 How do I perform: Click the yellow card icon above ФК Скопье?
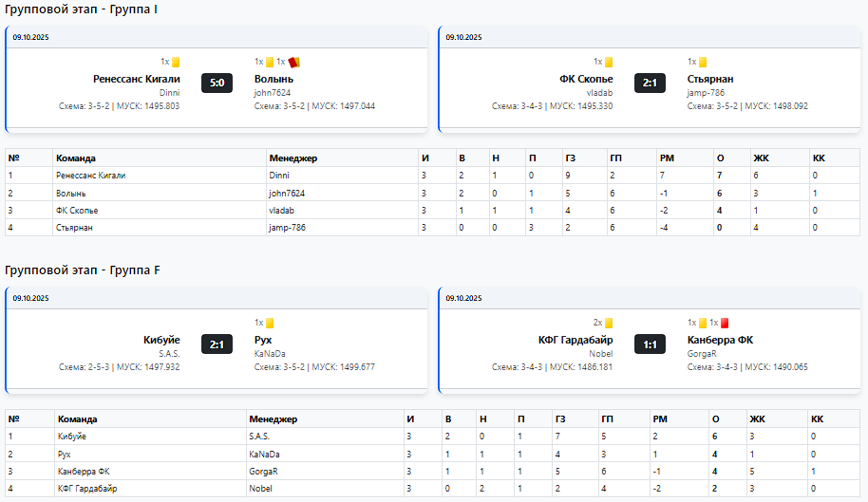pos(609,63)
